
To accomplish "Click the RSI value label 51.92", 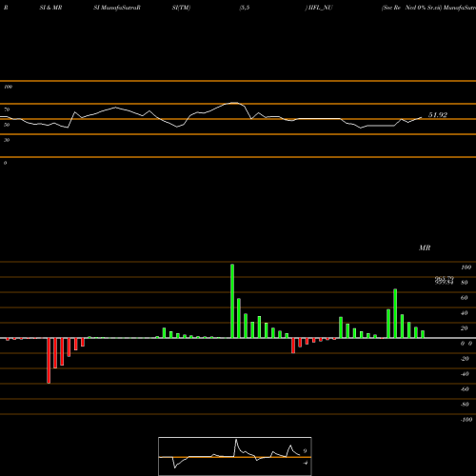I will (438, 115).
